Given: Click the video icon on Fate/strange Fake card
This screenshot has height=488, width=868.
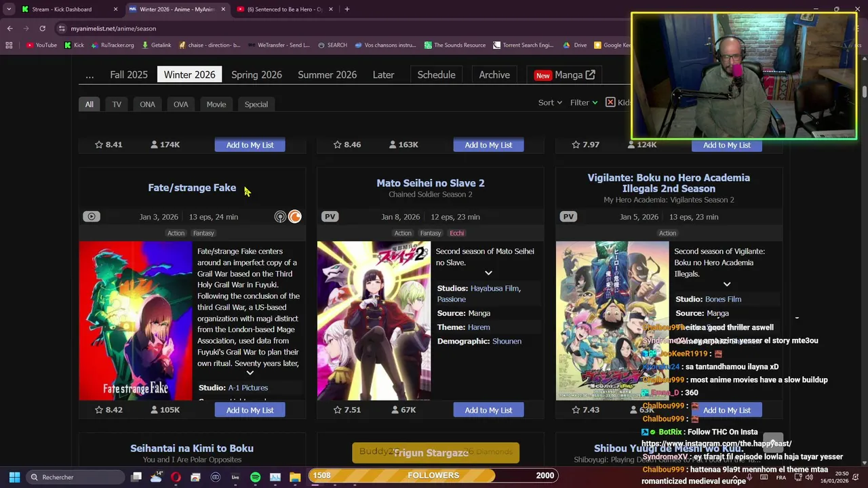Looking at the screenshot, I should [x=92, y=217].
